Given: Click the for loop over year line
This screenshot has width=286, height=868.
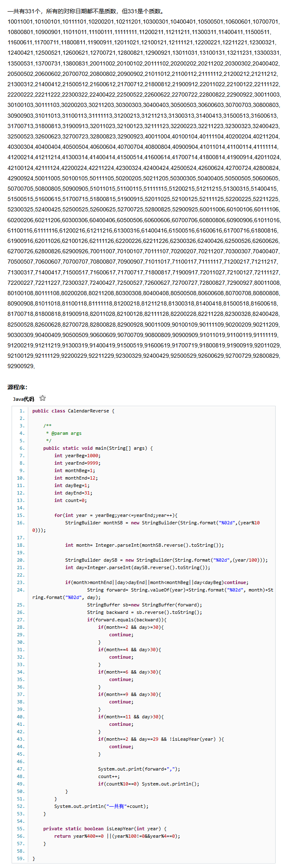Looking at the screenshot, I should (x=116, y=515).
